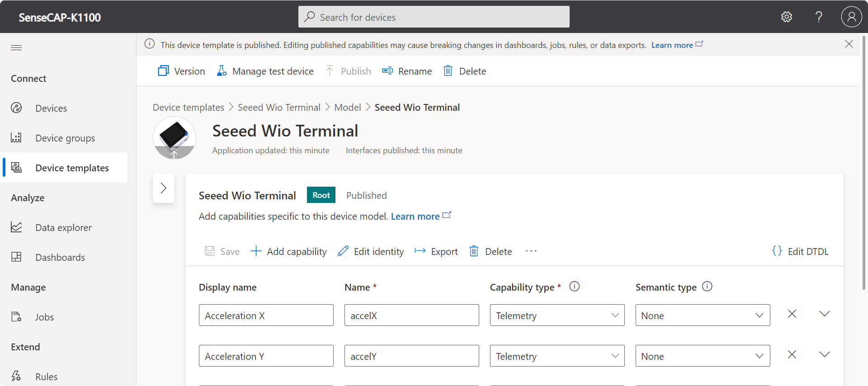Expand the Acceleration X row details
The image size is (868, 386).
click(825, 314)
